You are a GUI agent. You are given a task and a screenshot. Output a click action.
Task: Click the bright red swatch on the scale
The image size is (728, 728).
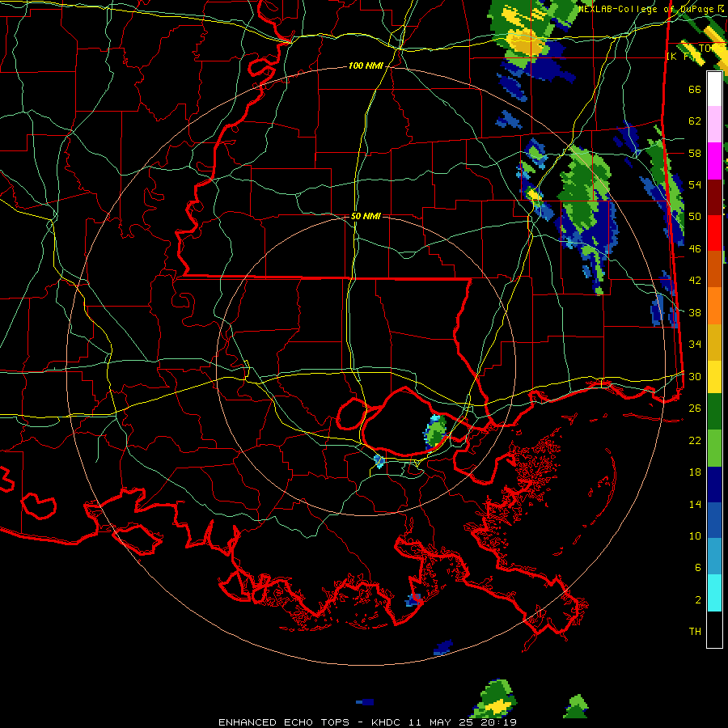(714, 233)
